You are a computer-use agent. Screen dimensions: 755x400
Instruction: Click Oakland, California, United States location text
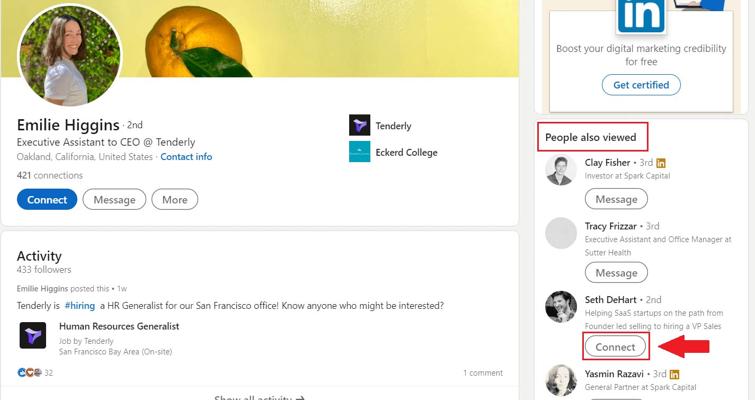pos(84,156)
